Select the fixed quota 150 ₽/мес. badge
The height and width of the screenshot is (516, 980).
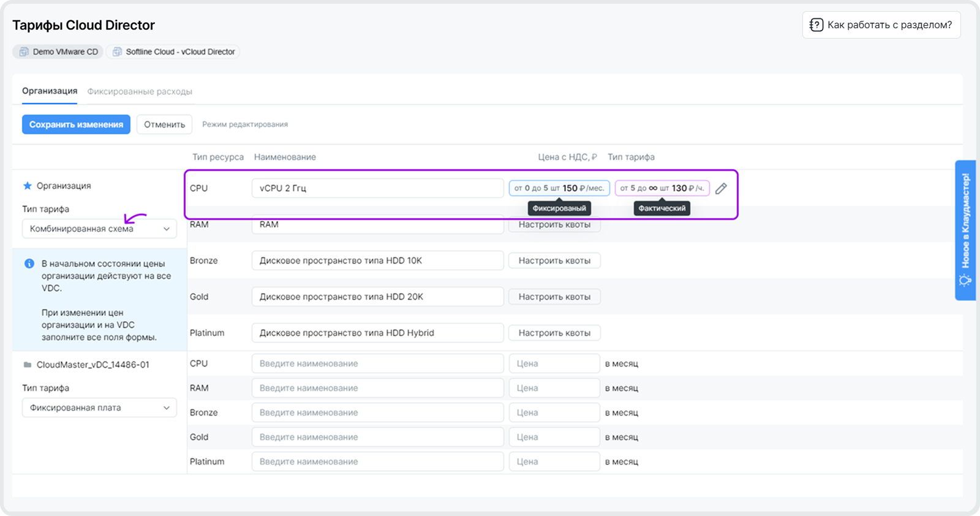click(559, 188)
